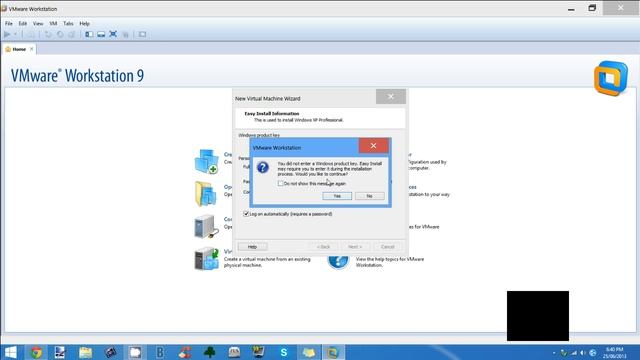Viewport: 640px width, 360px height.
Task: Click the VMware Workstation taskbar icon
Action: point(333,352)
